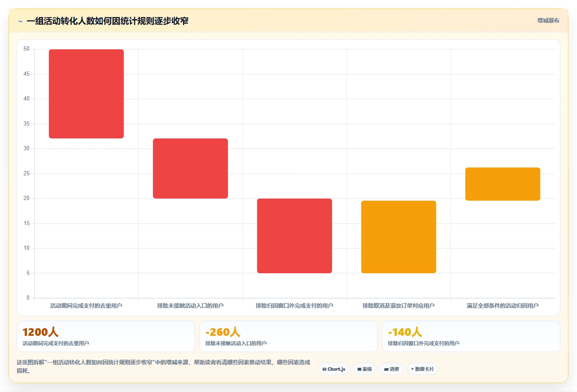Click x-axis label 满足全部条件的活动归因用户
Image resolution: width=577 pixels, height=392 pixels.
pyautogui.click(x=503, y=306)
